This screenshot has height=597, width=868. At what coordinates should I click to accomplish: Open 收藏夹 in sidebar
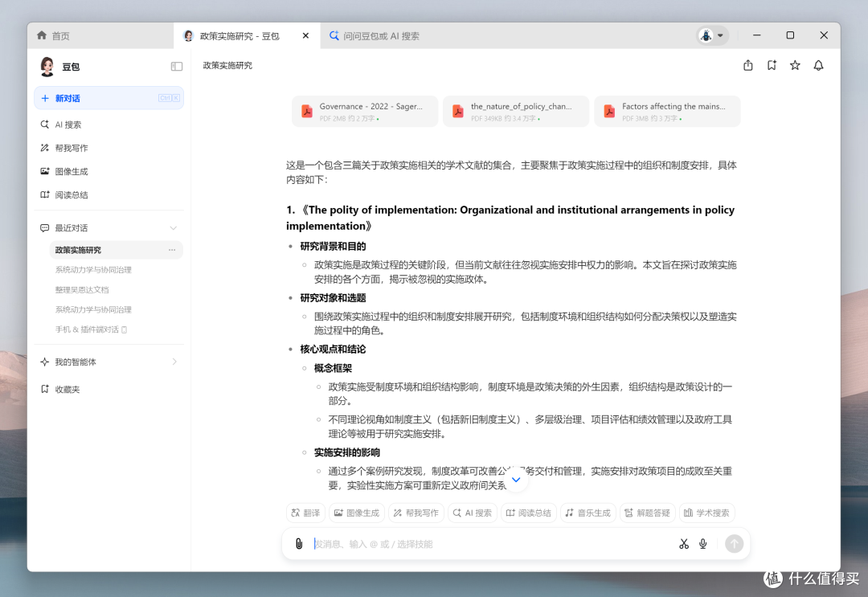pyautogui.click(x=108, y=389)
